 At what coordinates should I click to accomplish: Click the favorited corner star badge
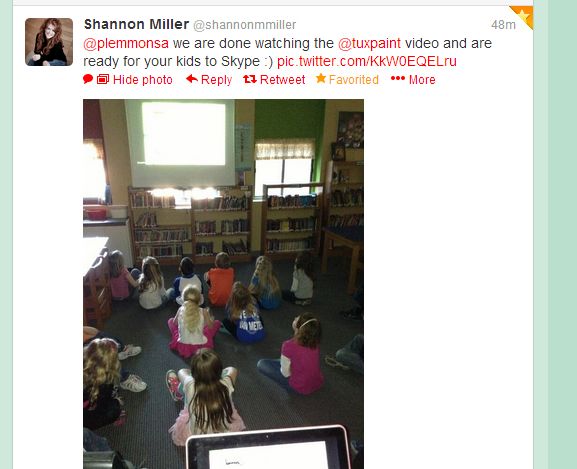click(x=523, y=16)
